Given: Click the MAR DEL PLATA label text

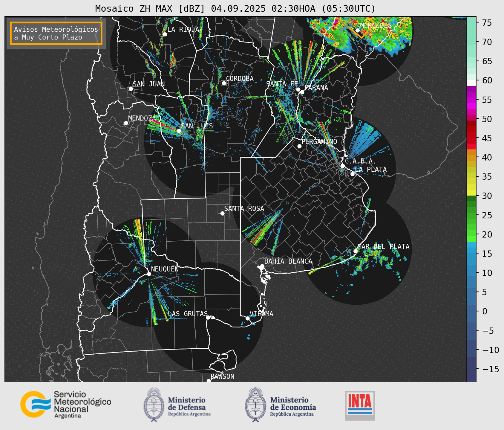Looking at the screenshot, I should click(383, 247).
